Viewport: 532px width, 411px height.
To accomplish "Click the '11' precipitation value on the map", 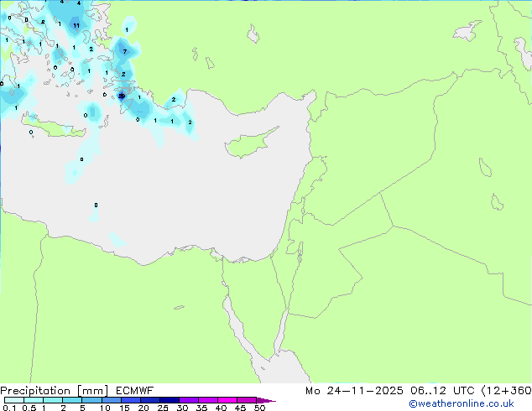I will [x=76, y=25].
